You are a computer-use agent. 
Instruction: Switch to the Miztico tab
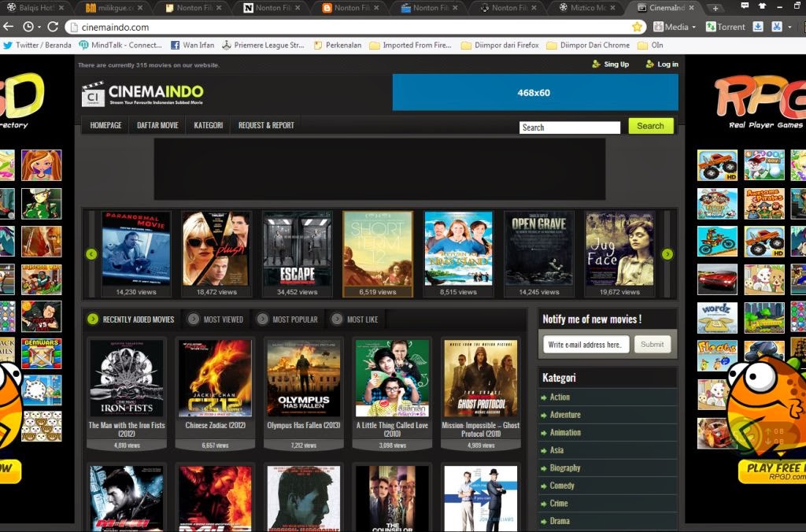[x=587, y=8]
